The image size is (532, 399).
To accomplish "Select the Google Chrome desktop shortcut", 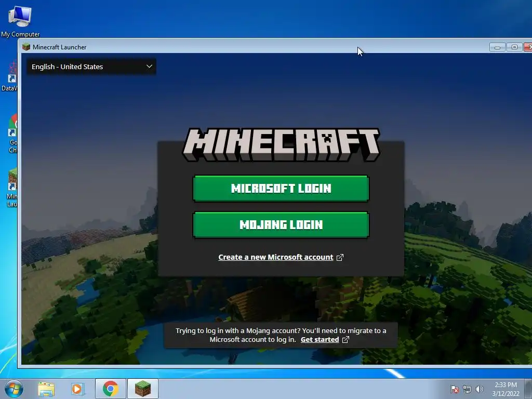I will 13,134.
